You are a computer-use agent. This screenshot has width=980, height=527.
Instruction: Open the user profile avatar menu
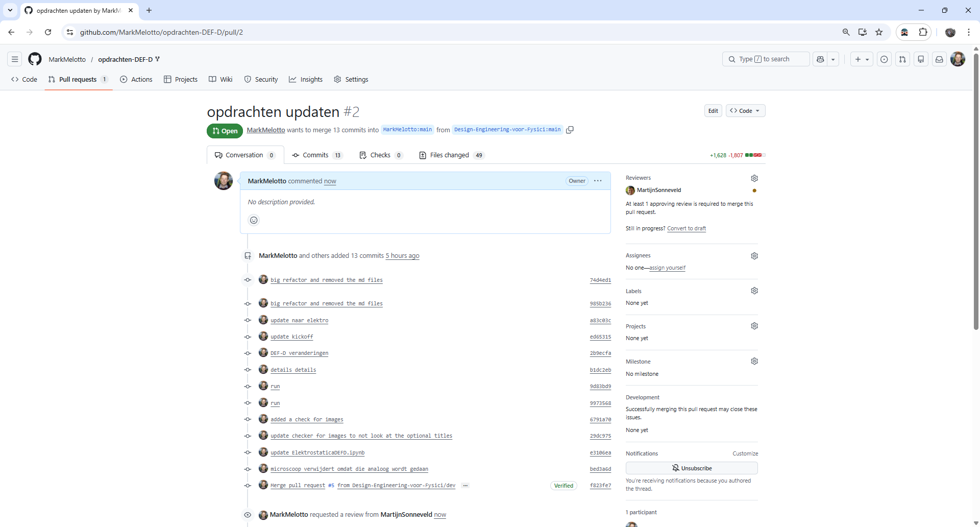click(x=958, y=59)
